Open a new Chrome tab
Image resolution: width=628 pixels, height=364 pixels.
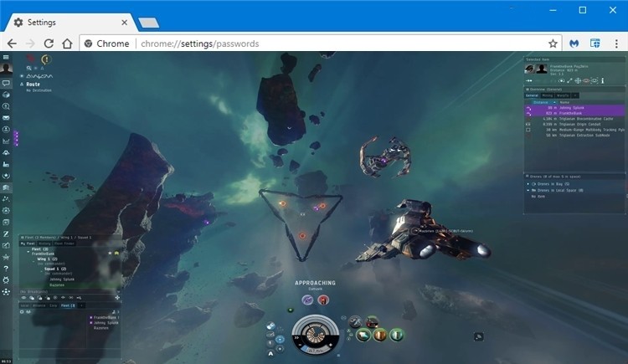pos(149,23)
